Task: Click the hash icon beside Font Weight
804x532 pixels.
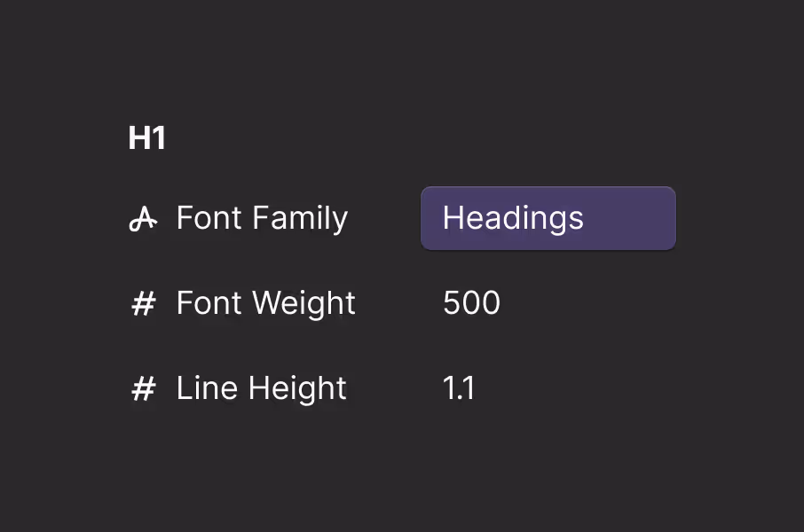Action: [x=143, y=304]
